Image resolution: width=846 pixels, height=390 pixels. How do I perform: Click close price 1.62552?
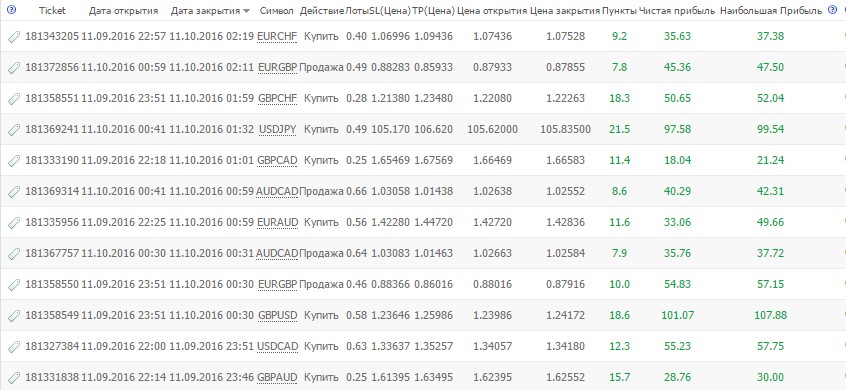tap(565, 377)
